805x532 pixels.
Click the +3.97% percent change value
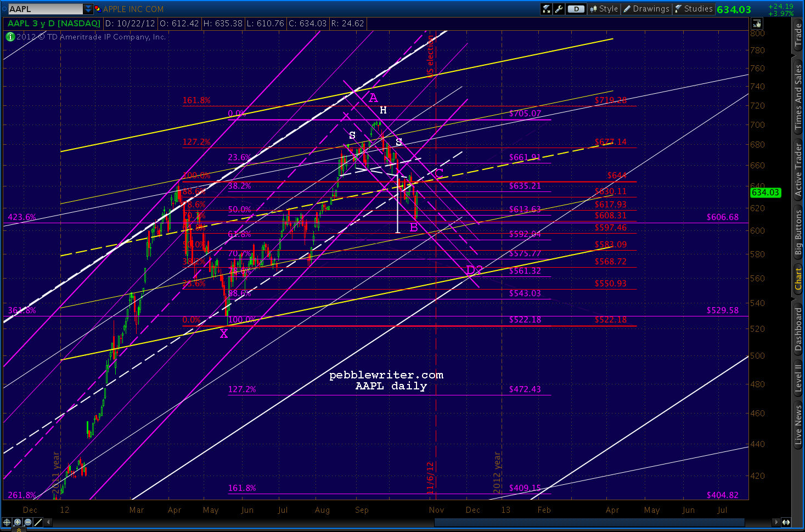[781, 13]
